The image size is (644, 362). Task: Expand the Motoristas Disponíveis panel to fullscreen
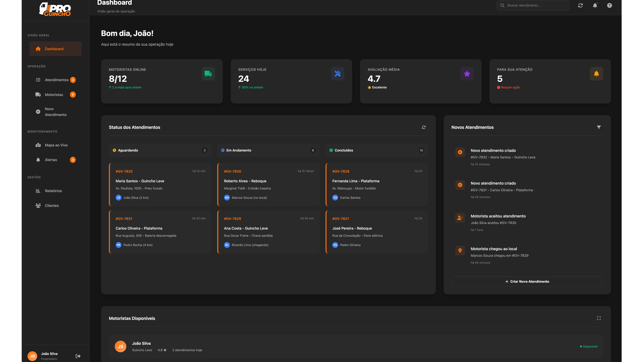pos(599,318)
